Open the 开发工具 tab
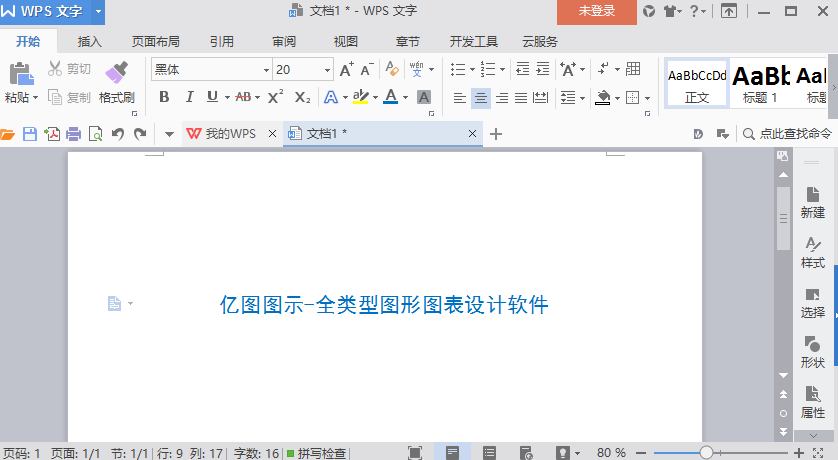This screenshot has width=838, height=460. [x=474, y=42]
